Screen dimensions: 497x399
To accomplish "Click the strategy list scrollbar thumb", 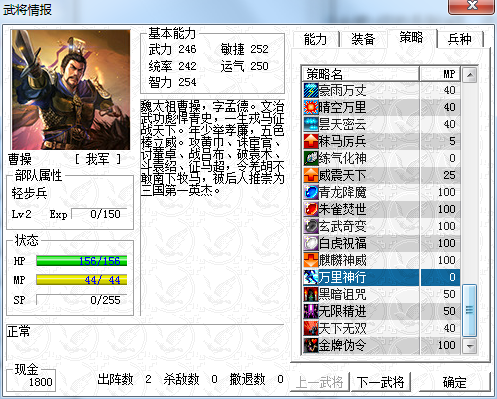I will tap(470, 310).
